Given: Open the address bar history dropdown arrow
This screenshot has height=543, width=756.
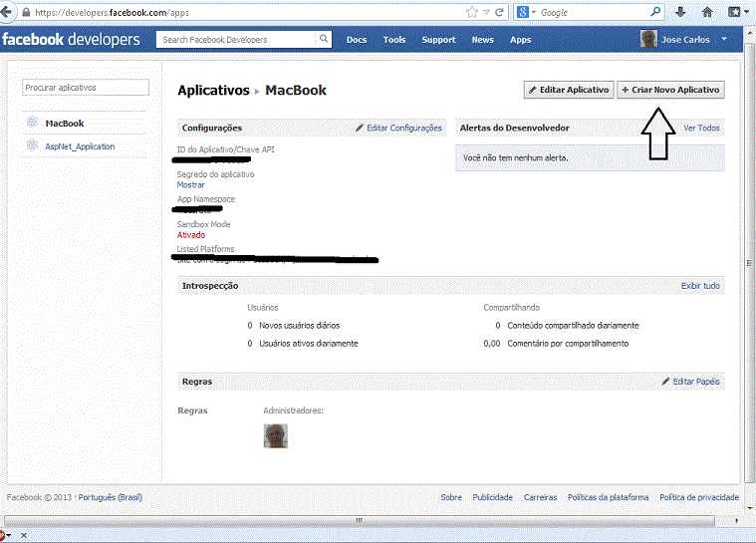Looking at the screenshot, I should [x=486, y=13].
